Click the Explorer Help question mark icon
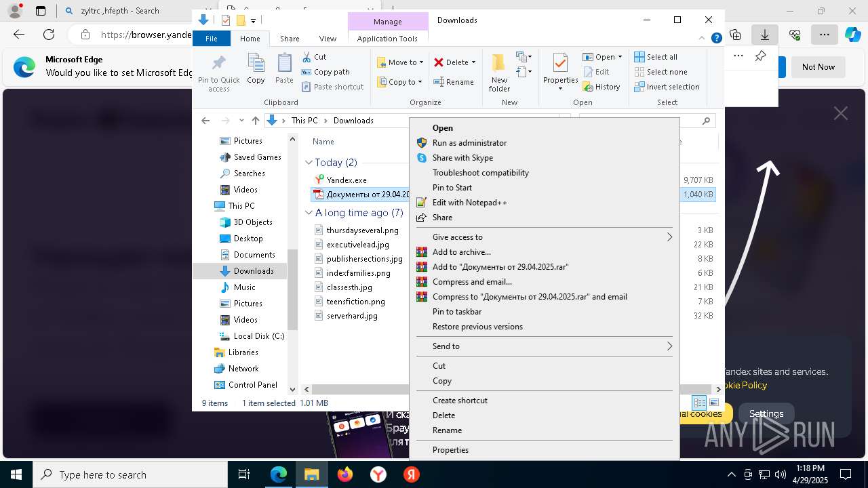This screenshot has height=488, width=868. point(716,39)
